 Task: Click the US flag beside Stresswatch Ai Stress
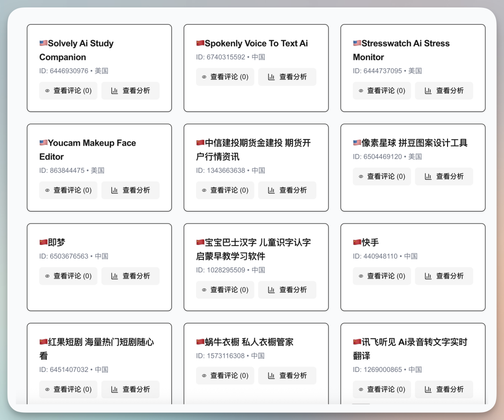click(x=357, y=43)
